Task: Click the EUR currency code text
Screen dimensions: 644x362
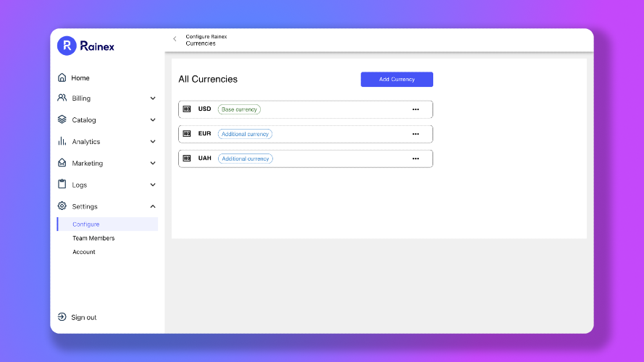Action: [x=204, y=134]
